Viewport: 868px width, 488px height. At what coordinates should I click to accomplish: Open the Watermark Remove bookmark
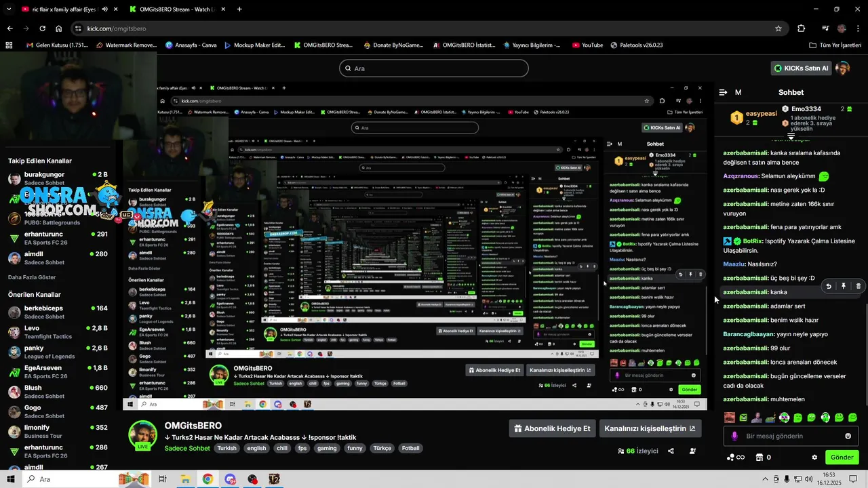126,45
